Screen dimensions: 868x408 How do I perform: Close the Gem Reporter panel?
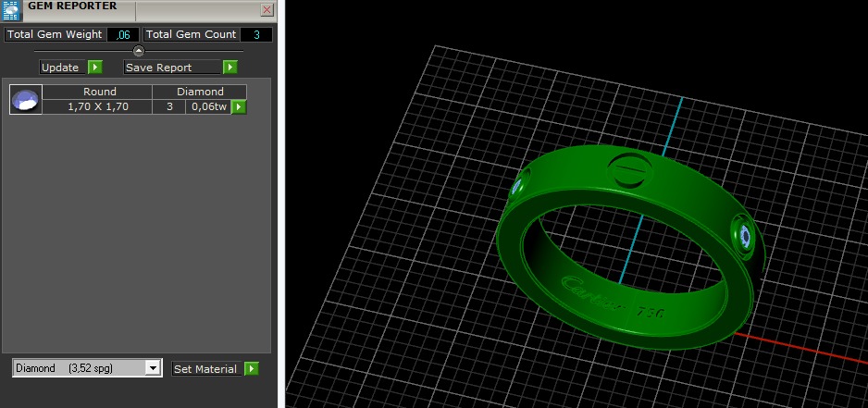267,10
